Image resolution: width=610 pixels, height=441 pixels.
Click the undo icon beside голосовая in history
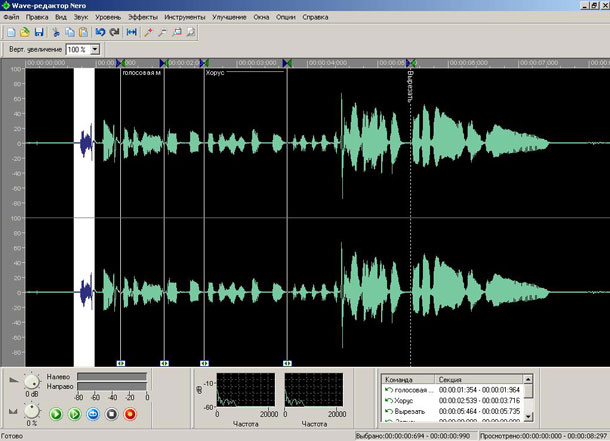tap(388, 390)
